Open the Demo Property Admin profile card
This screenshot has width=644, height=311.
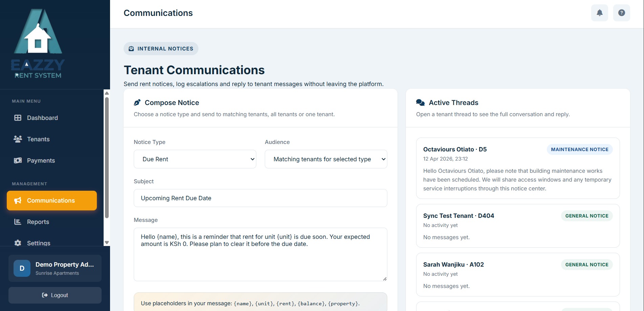[x=55, y=268]
